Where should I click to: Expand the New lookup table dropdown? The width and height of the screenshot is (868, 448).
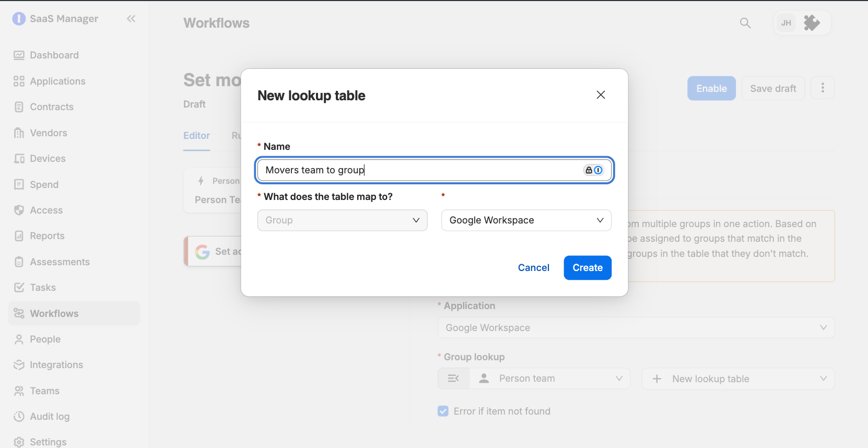coord(737,379)
